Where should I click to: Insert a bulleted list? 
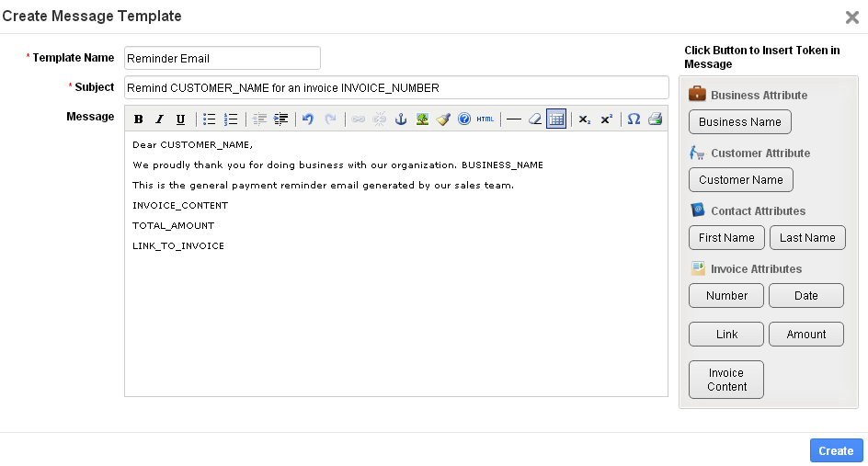210,119
